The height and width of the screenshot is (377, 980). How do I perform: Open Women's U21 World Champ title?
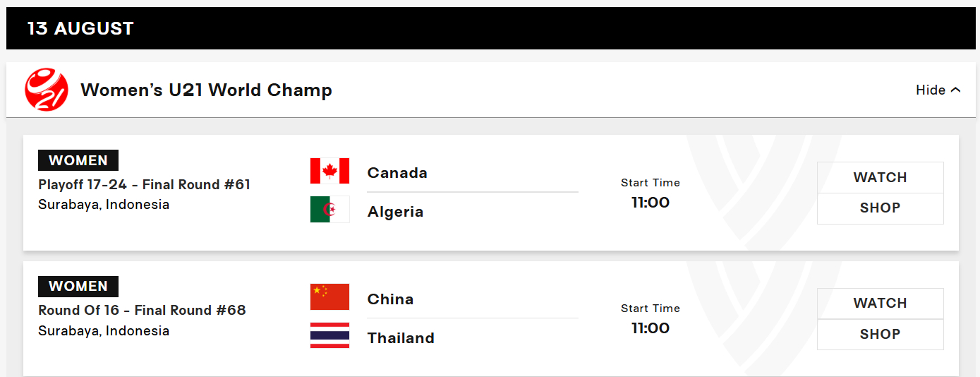pyautogui.click(x=206, y=90)
